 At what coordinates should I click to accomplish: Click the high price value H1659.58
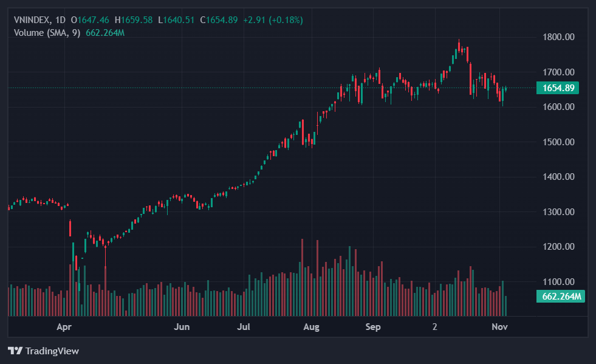(133, 20)
